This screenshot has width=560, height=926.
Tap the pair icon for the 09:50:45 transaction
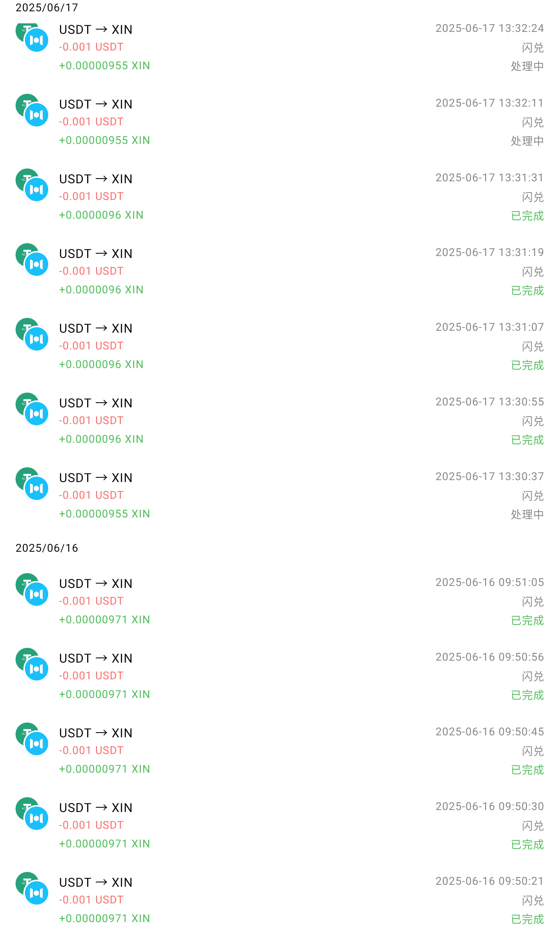click(32, 739)
